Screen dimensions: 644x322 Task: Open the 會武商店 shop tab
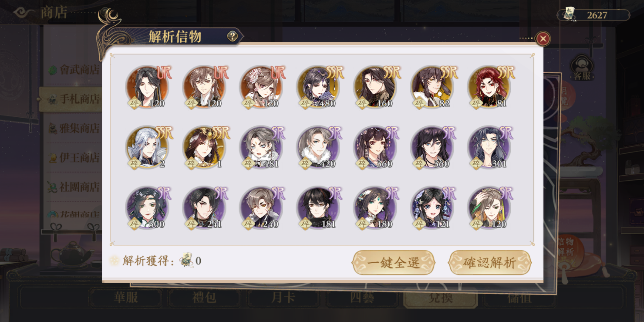(74, 70)
